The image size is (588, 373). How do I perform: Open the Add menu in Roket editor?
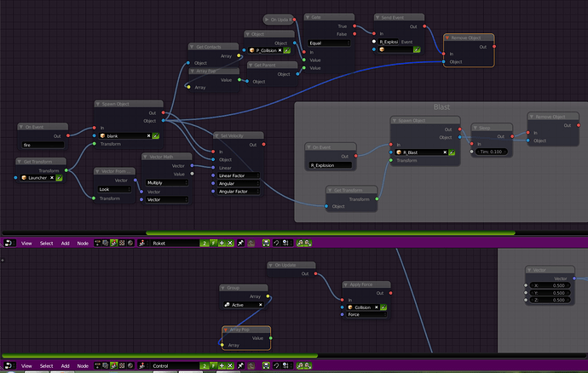coord(66,244)
